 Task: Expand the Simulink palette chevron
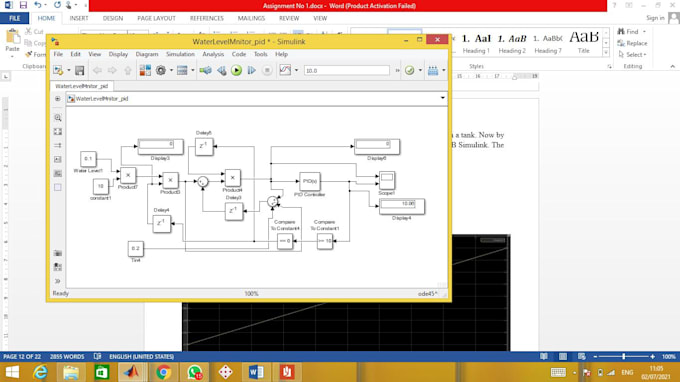coord(58,281)
